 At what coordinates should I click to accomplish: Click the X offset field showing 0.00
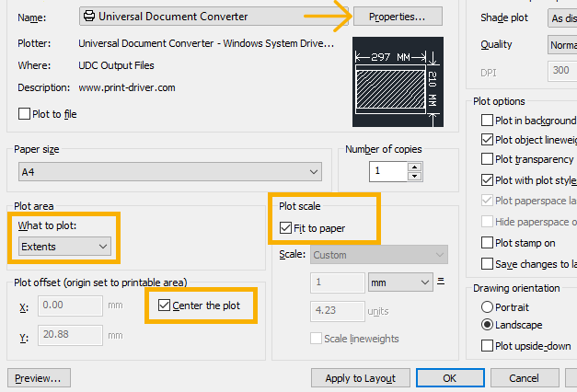pyautogui.click(x=70, y=306)
